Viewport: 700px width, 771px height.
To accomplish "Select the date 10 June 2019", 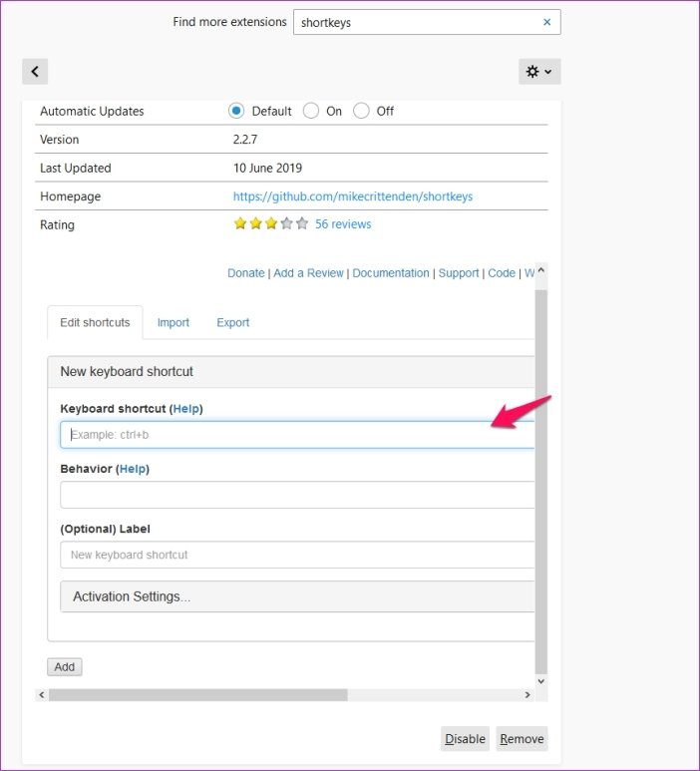I will (x=267, y=169).
